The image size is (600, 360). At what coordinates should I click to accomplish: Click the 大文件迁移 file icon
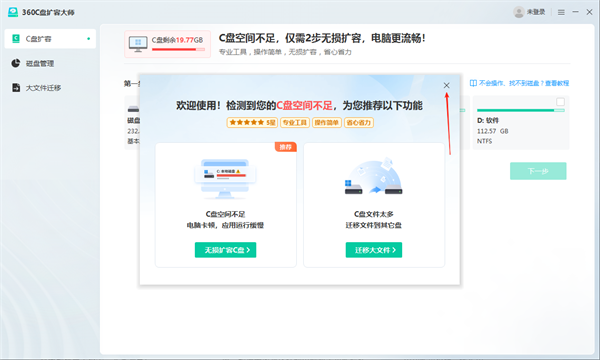click(16, 88)
